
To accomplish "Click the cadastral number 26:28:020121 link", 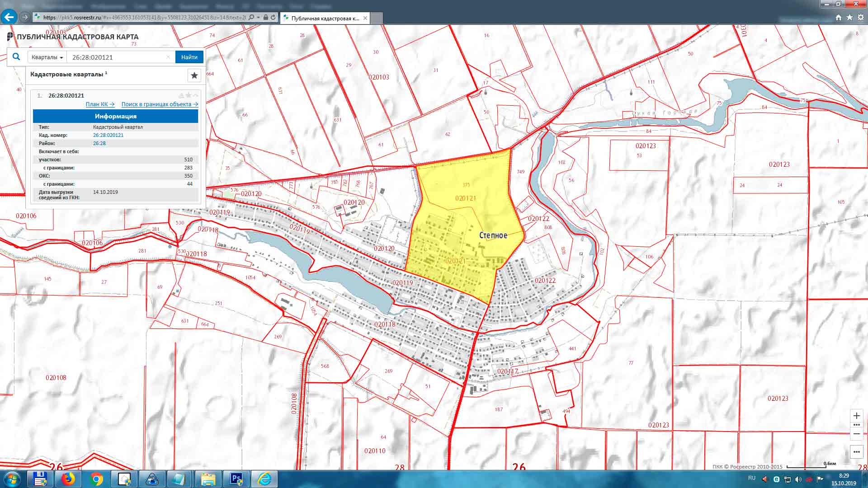I will tap(108, 135).
